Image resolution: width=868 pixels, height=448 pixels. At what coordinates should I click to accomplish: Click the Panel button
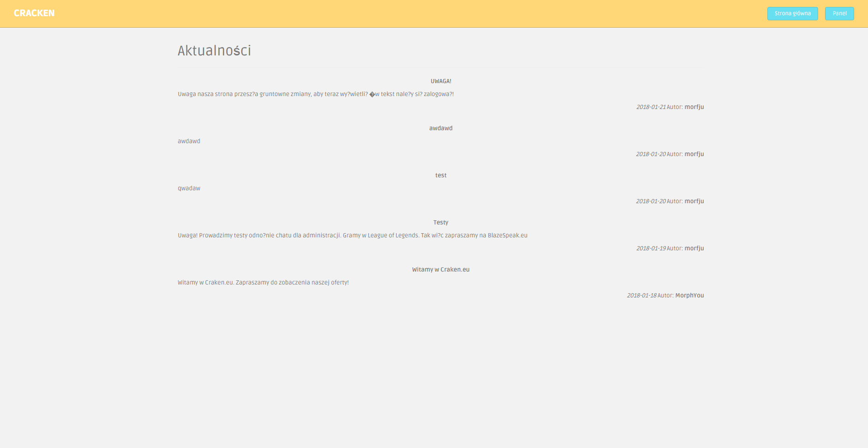pos(839,13)
